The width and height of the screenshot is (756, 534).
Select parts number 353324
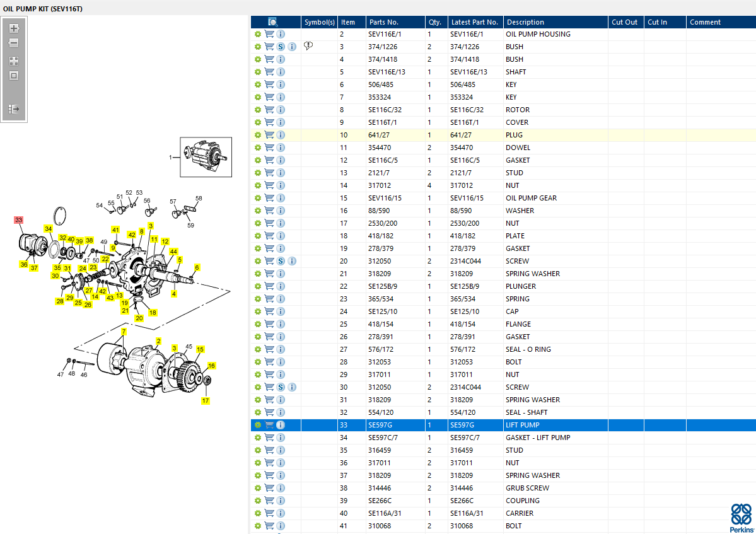pos(380,97)
